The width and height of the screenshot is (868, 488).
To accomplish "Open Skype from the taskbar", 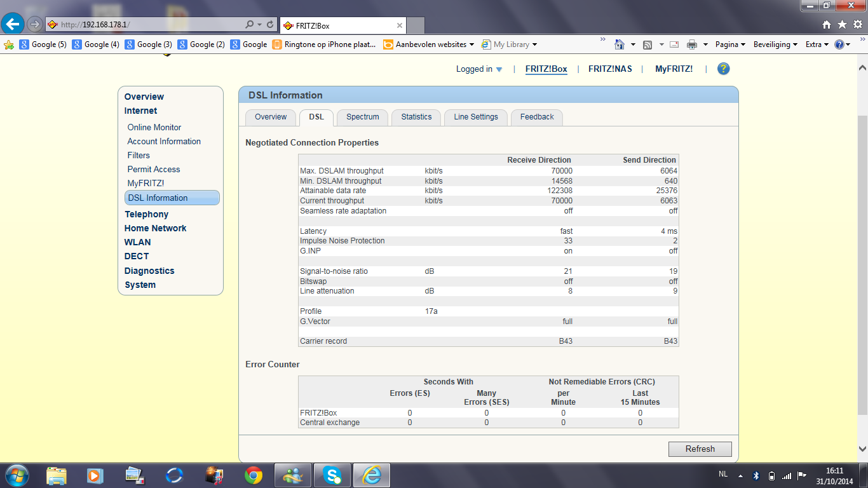I will pos(332,475).
